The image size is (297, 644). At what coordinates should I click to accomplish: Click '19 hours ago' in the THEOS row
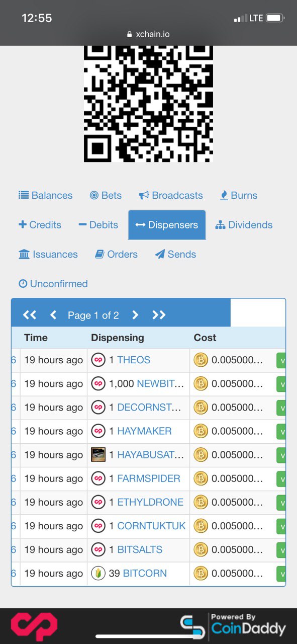click(x=53, y=360)
